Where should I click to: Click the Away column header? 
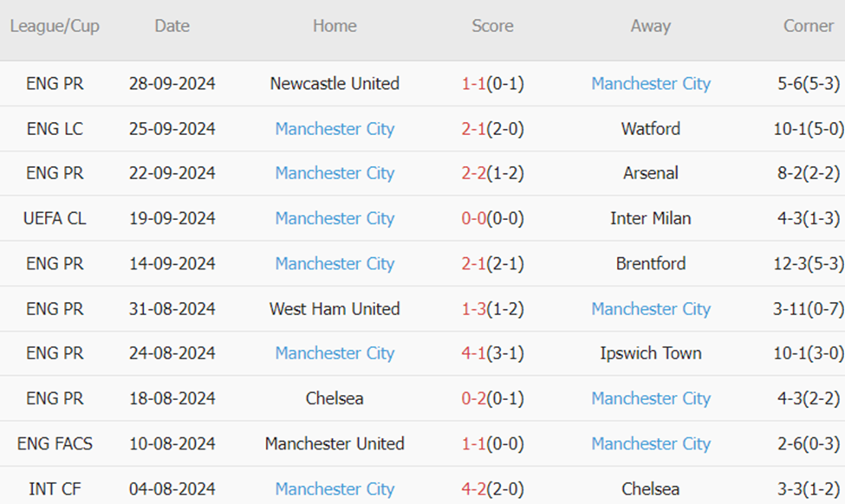(650, 26)
